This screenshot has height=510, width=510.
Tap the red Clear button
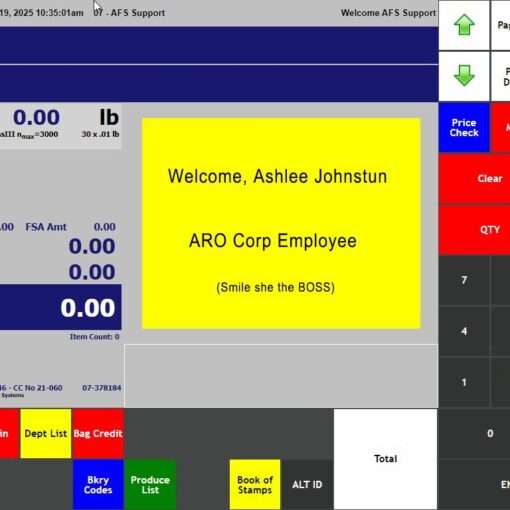pyautogui.click(x=475, y=179)
